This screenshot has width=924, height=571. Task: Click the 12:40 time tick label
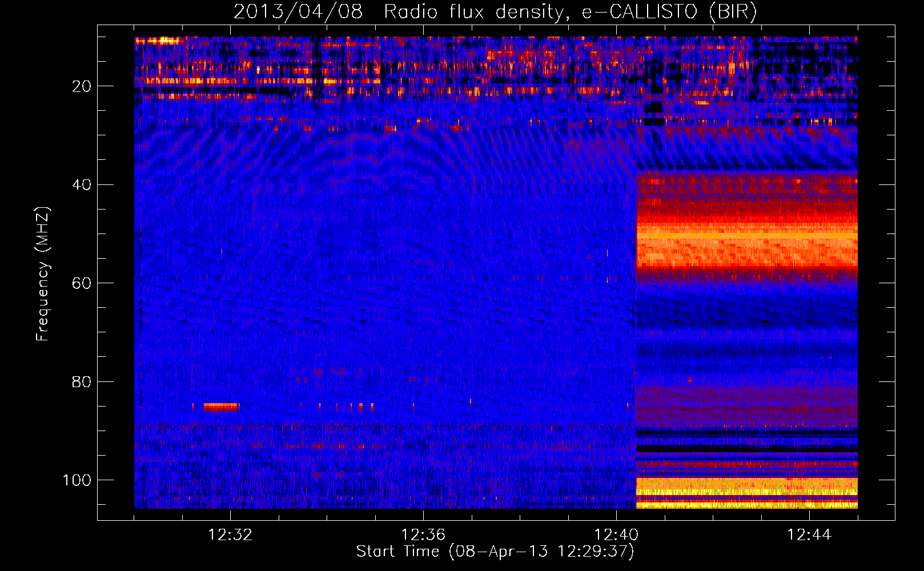(616, 534)
